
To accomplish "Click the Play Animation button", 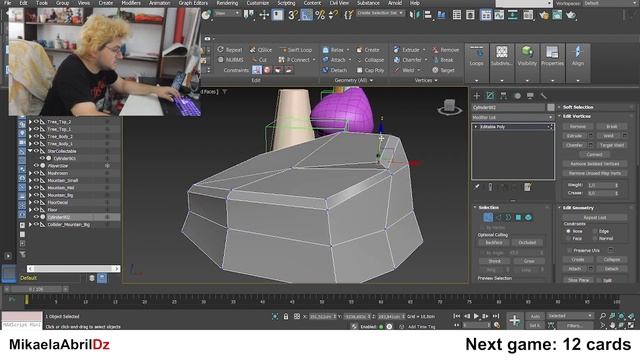I will click(x=476, y=316).
